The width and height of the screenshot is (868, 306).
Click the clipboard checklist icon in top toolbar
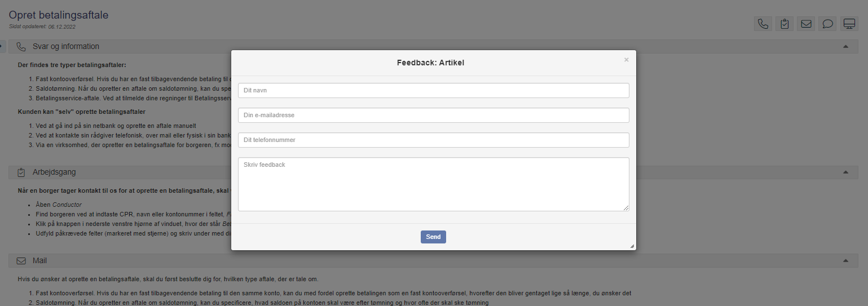pyautogui.click(x=785, y=24)
